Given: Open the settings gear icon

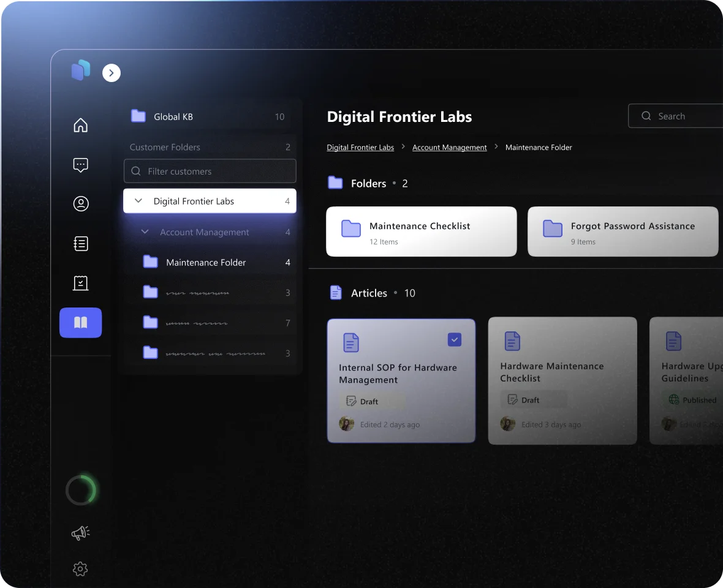Looking at the screenshot, I should click(x=80, y=569).
